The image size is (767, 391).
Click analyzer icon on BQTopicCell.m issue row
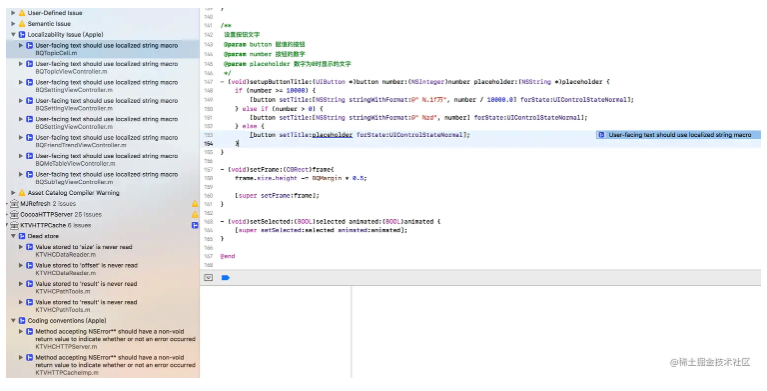(x=30, y=46)
